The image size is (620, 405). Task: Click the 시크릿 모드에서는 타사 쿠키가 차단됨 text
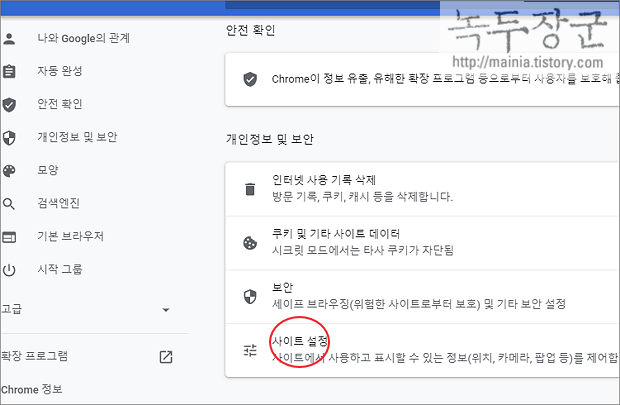pyautogui.click(x=363, y=251)
